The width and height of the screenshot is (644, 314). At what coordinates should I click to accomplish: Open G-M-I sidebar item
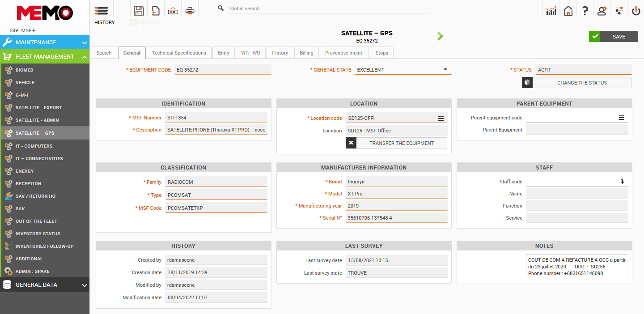[x=45, y=95]
